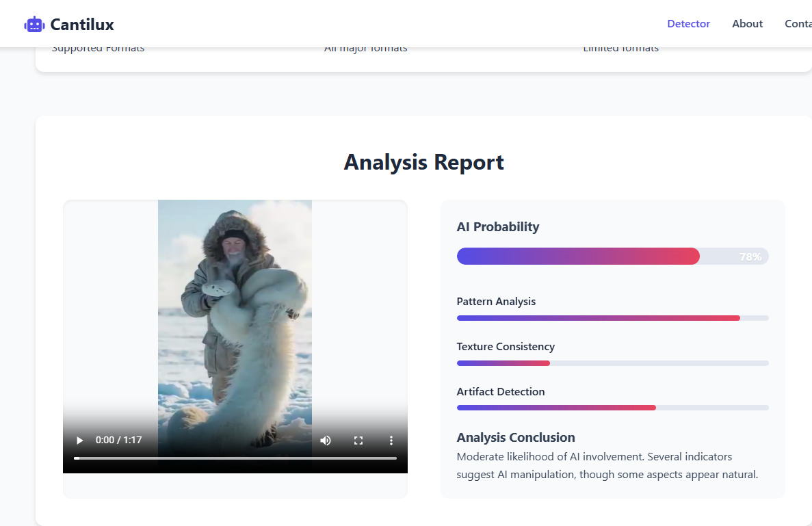Click the video progress seek bar
Screen dimensions: 812x526
pyautogui.click(x=235, y=458)
